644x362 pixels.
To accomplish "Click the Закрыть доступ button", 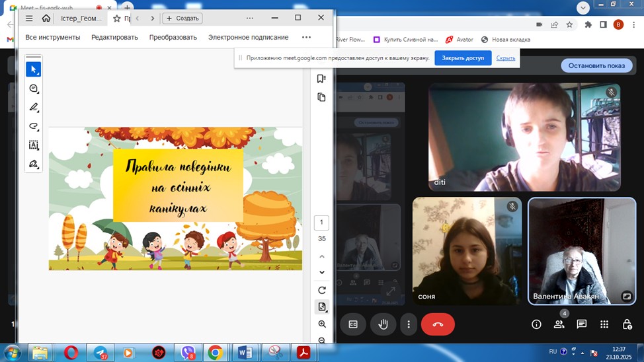I will tap(463, 58).
